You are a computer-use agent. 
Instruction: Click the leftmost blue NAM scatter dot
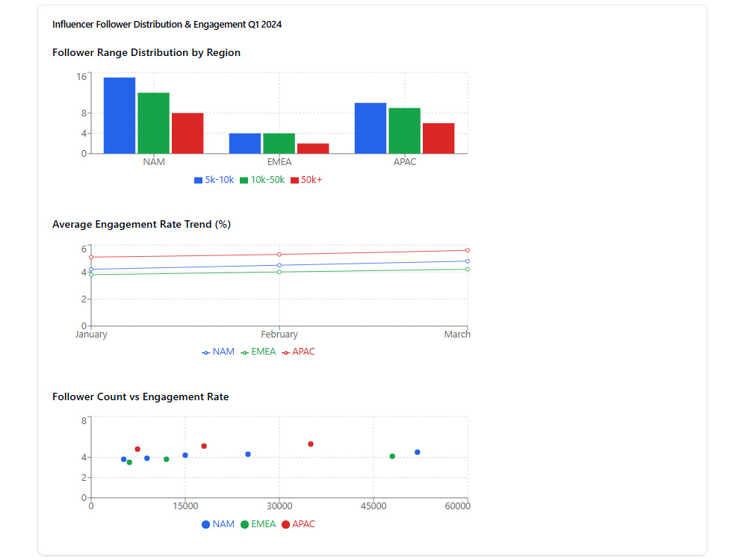click(124, 459)
